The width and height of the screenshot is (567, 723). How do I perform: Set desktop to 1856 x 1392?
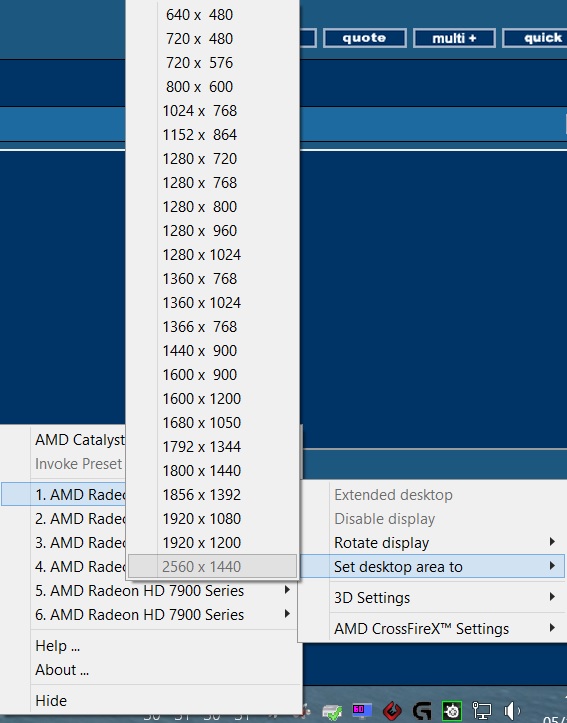coord(213,494)
